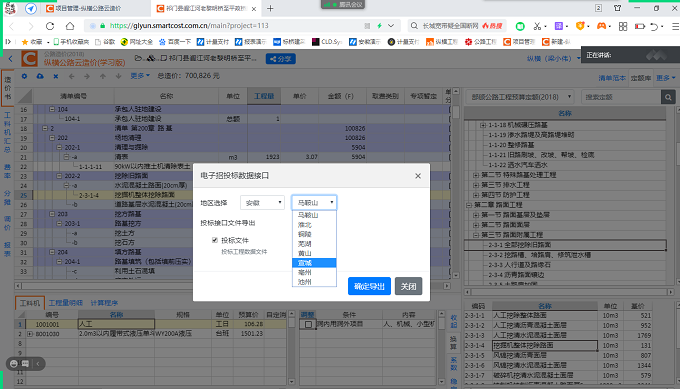Image resolution: width=680 pixels, height=389 pixels.
Task: Click the 分享 share button
Action: pos(281,59)
